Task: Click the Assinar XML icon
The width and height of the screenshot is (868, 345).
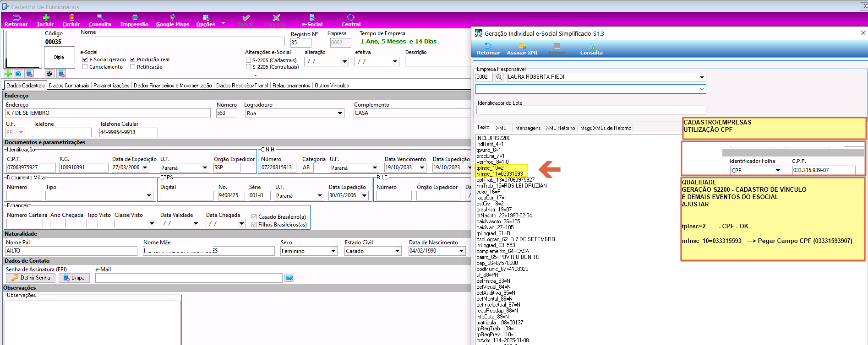Action: click(522, 46)
